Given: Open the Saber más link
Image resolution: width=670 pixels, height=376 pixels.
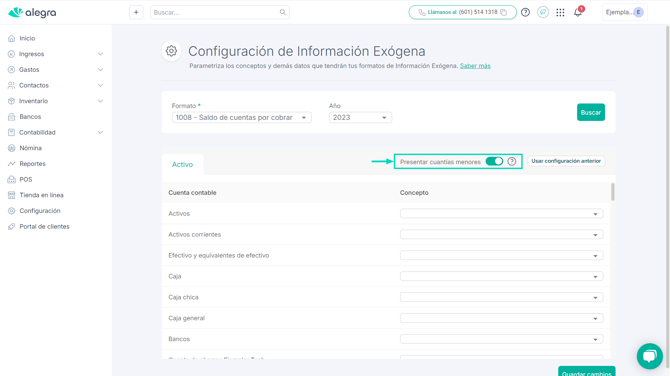Looking at the screenshot, I should 475,66.
